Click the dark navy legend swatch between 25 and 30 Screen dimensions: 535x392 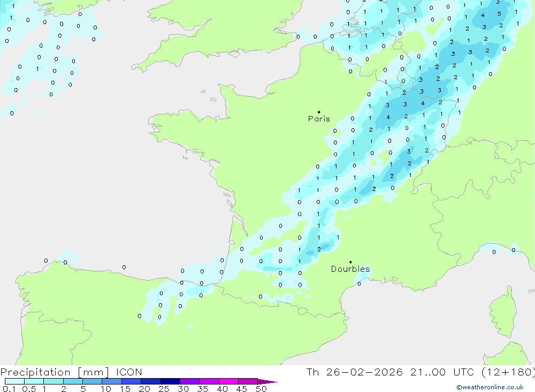click(x=170, y=381)
